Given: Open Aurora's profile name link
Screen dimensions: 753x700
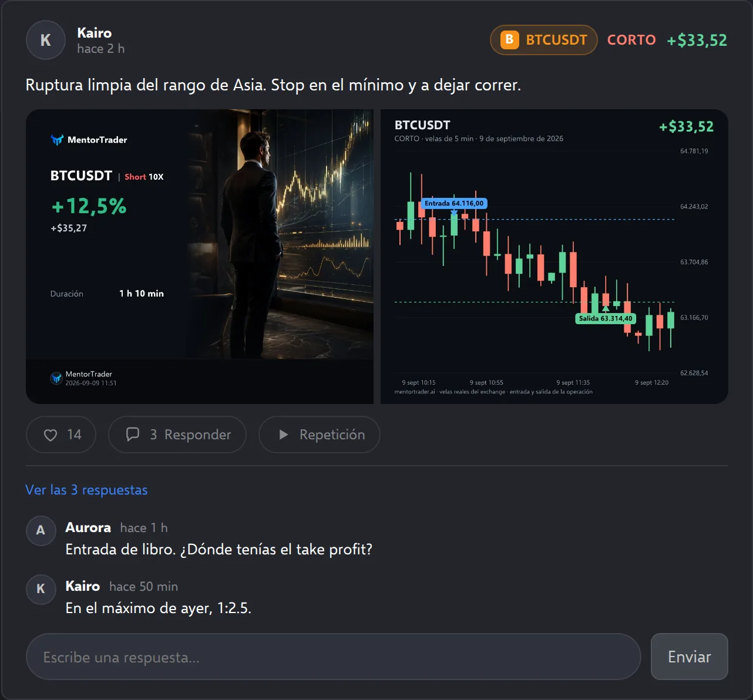Looking at the screenshot, I should [88, 527].
